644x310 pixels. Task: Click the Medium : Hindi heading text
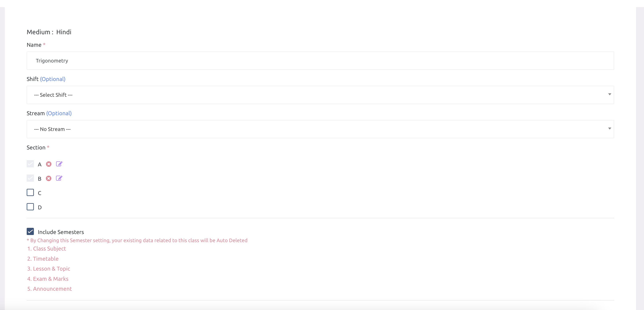pos(49,32)
